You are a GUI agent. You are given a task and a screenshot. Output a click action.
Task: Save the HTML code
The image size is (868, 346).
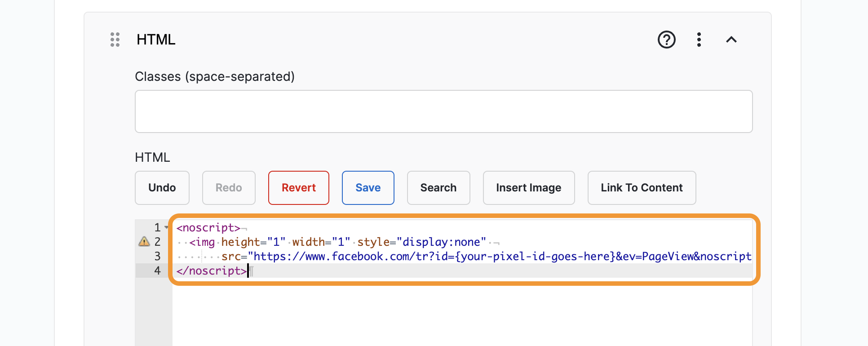368,188
